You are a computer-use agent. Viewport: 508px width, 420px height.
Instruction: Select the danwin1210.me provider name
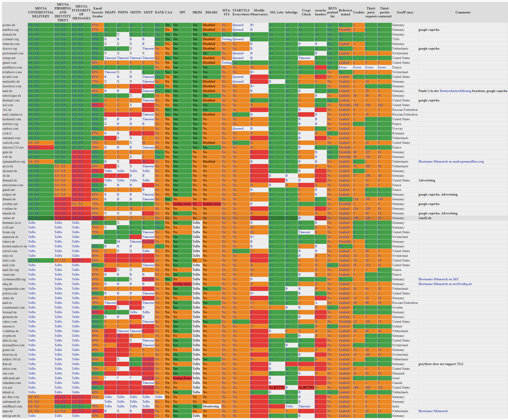point(13,147)
